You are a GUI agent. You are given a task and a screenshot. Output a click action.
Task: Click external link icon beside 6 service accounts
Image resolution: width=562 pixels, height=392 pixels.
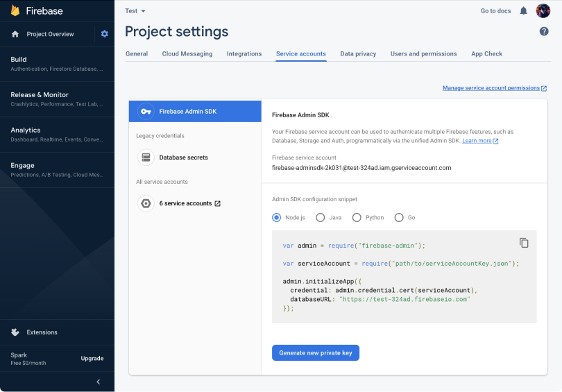pyautogui.click(x=218, y=203)
